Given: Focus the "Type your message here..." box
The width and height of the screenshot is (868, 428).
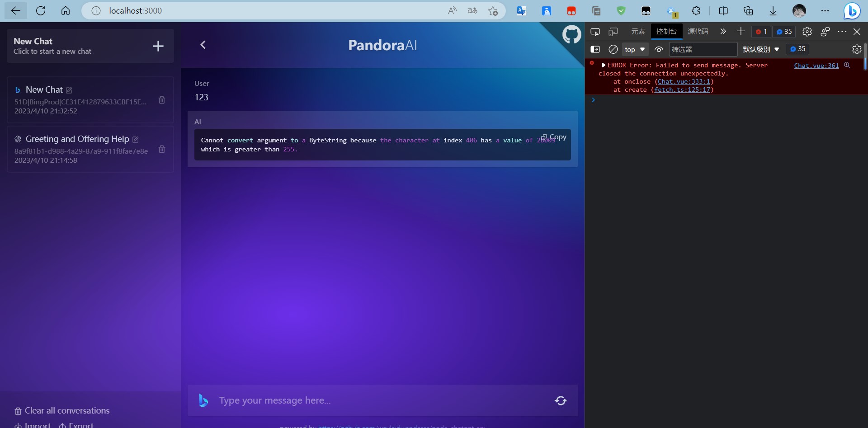Looking at the screenshot, I should [x=382, y=400].
